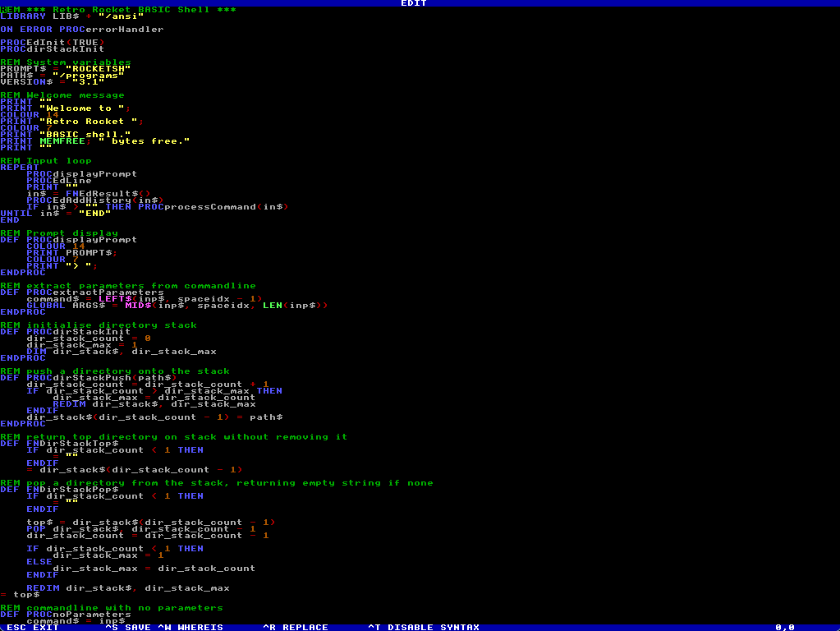The image size is (840, 631).
Task: Click the 'ON ERROR PROCerrorHandler' line
Action: (x=82, y=30)
